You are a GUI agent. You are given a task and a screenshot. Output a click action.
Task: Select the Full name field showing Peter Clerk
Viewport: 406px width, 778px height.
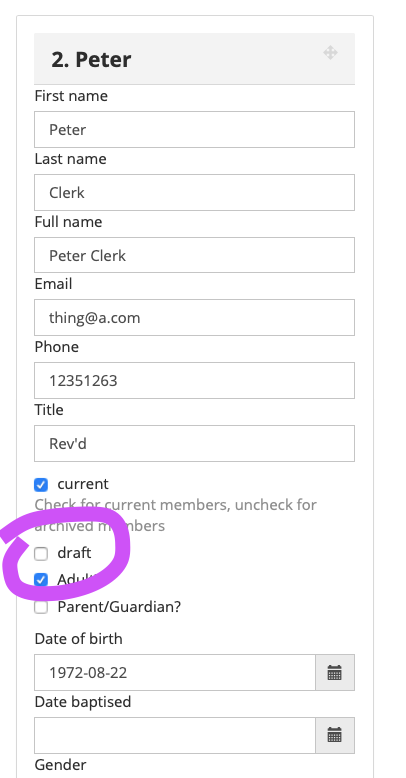pos(195,255)
